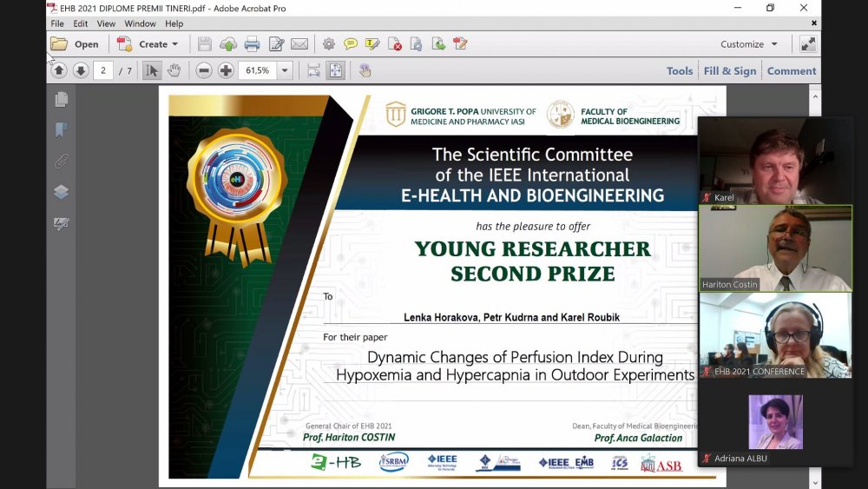This screenshot has height=489, width=868.
Task: Click Karel's muted microphone icon
Action: coord(707,198)
